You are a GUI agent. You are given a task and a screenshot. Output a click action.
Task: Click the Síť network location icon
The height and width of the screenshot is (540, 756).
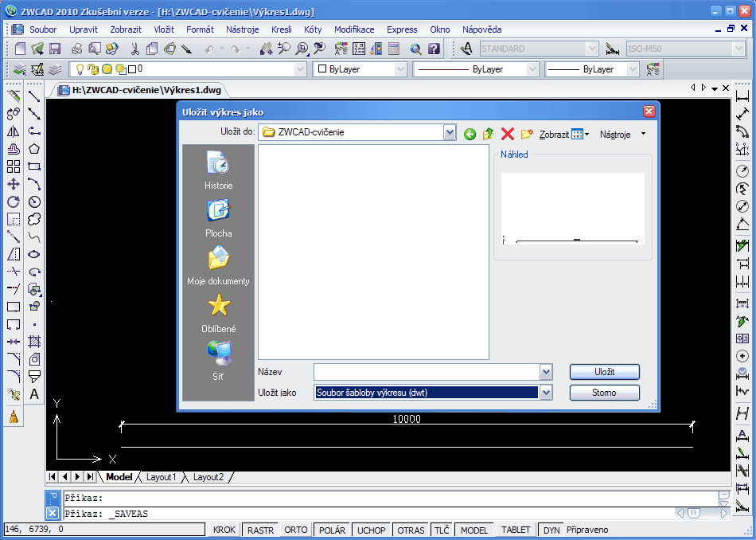[218, 360]
